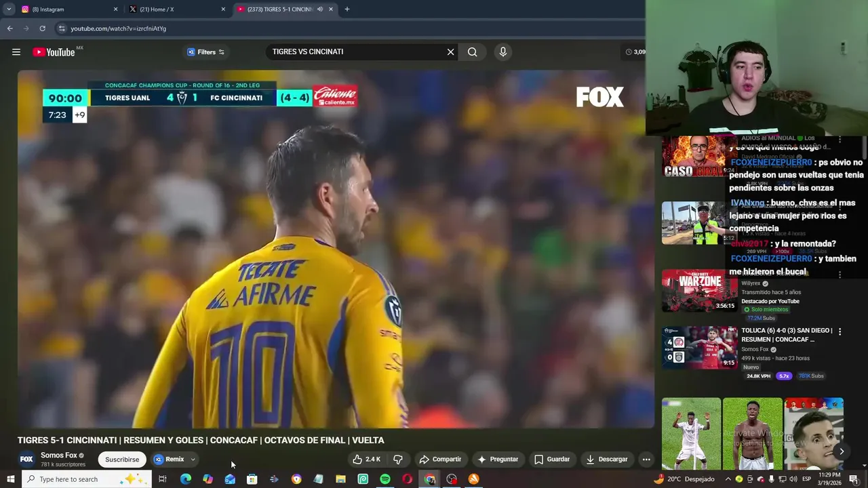This screenshot has width=868, height=488.
Task: Open Spotify from the taskbar
Action: click(x=385, y=479)
